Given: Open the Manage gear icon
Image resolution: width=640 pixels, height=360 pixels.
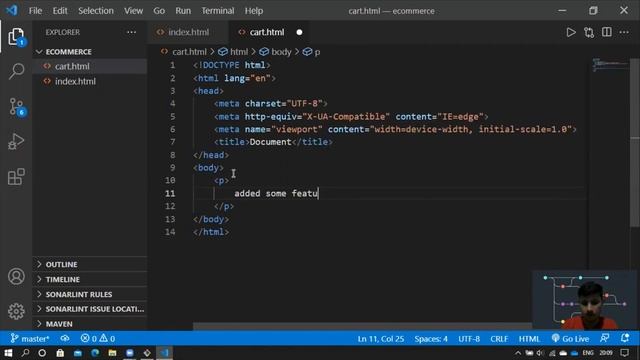Looking at the screenshot, I should 16,311.
